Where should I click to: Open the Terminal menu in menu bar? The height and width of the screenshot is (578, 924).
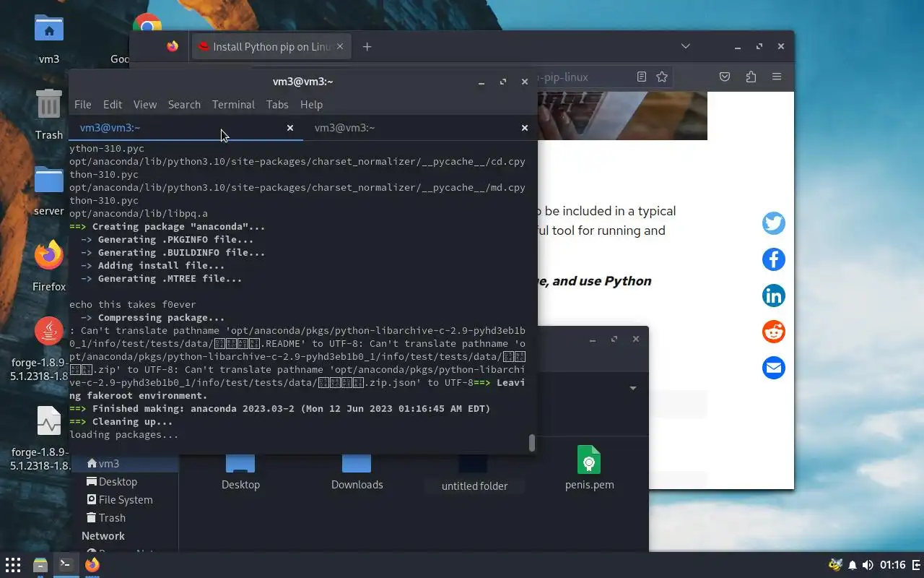(x=233, y=105)
